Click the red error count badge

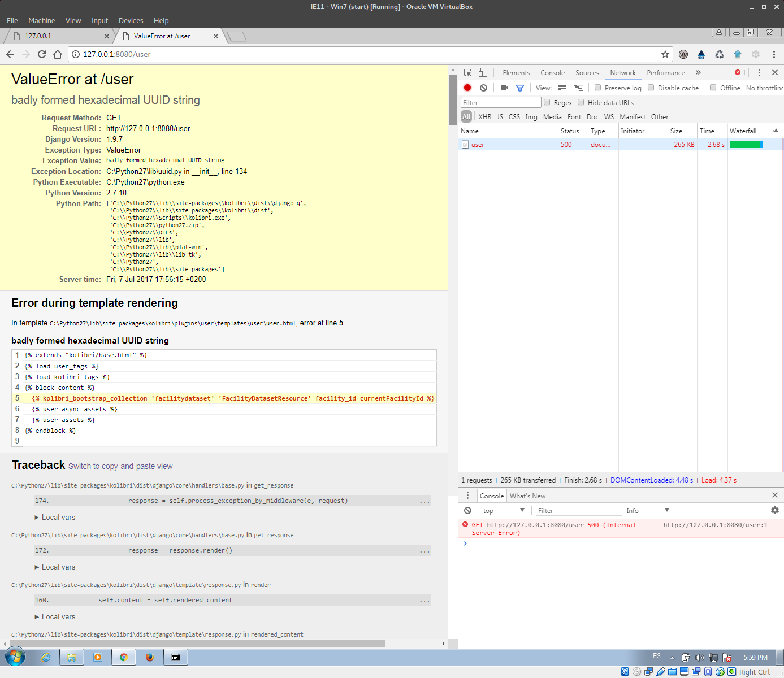coord(740,72)
